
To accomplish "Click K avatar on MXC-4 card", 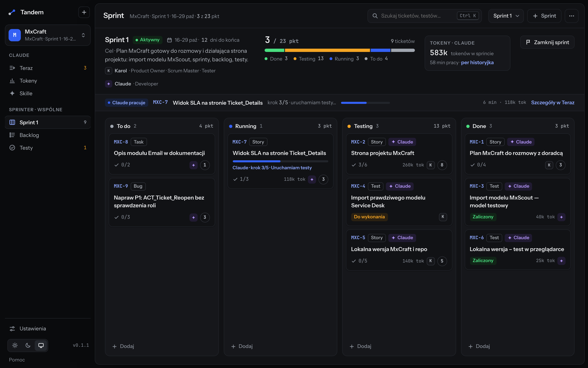I will pos(443,217).
